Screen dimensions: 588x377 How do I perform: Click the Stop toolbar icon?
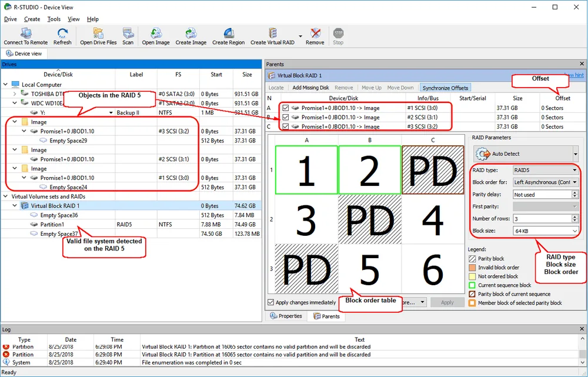(x=338, y=34)
